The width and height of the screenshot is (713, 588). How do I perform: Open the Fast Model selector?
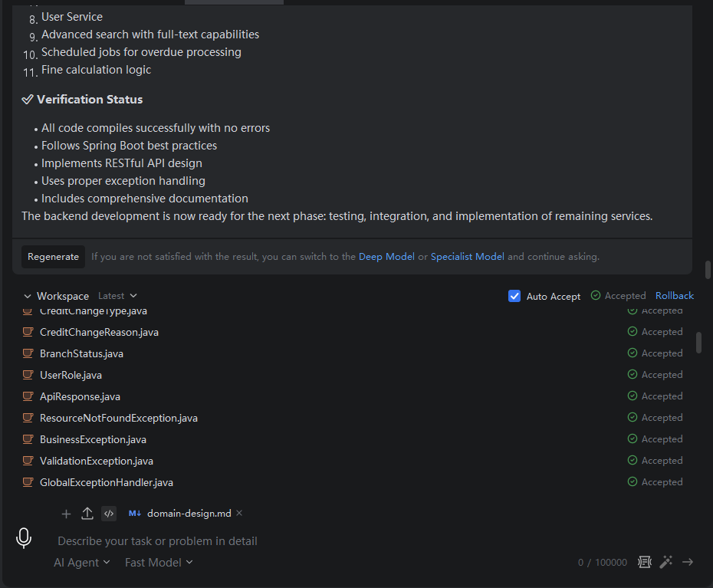click(x=159, y=563)
